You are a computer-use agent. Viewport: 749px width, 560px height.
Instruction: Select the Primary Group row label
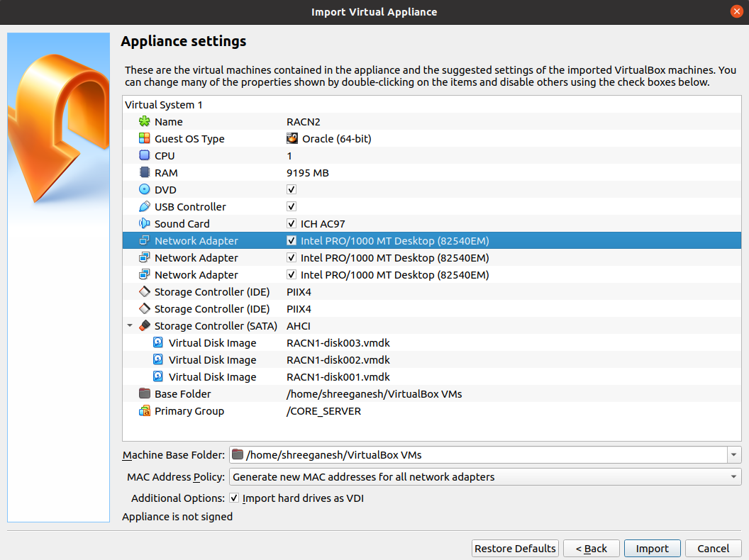click(189, 411)
